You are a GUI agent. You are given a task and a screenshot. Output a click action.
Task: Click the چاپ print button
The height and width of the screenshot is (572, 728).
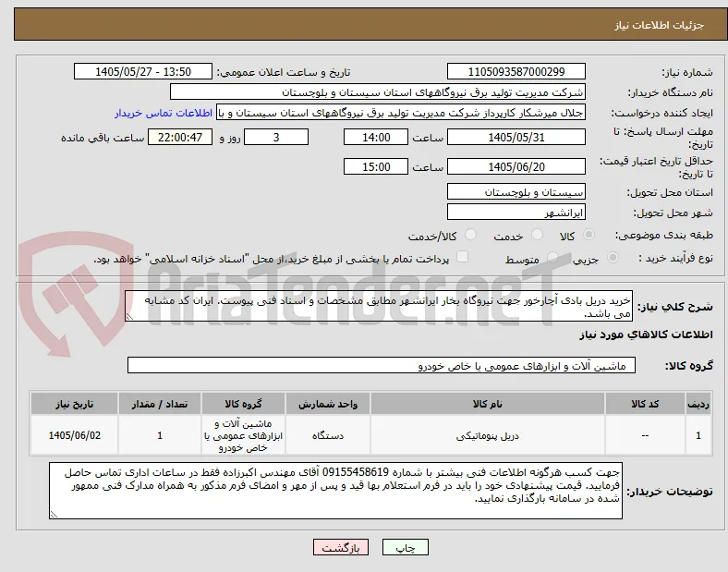point(406,547)
